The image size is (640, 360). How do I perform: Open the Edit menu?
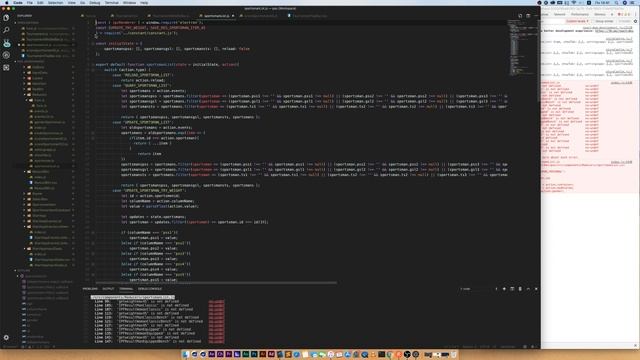[x=40, y=2]
